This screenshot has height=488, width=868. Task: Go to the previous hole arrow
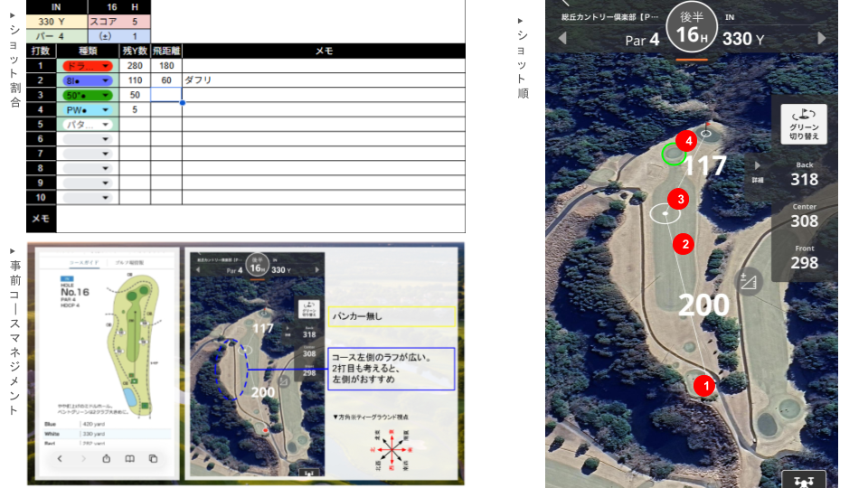coord(562,38)
